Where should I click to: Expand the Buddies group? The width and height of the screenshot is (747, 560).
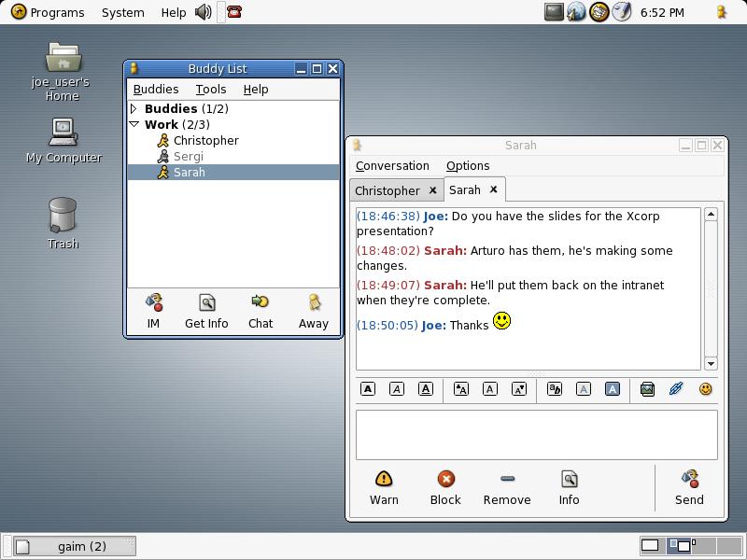[x=134, y=108]
